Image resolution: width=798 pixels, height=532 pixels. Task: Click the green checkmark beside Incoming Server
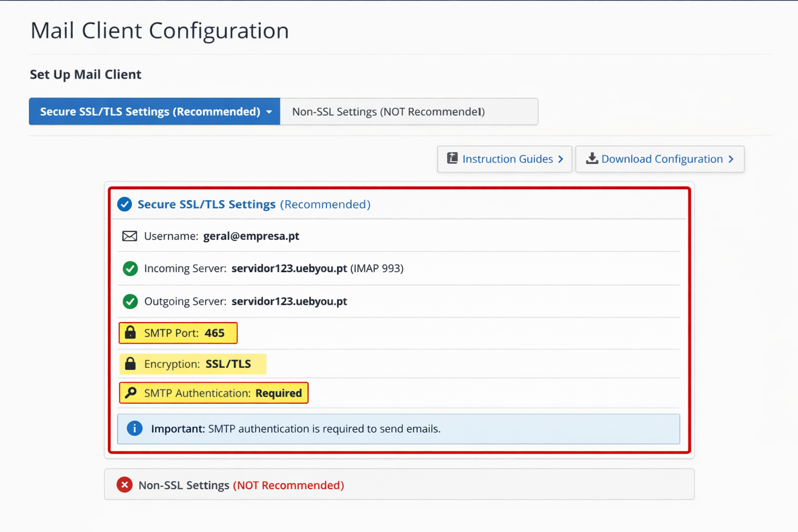point(130,269)
